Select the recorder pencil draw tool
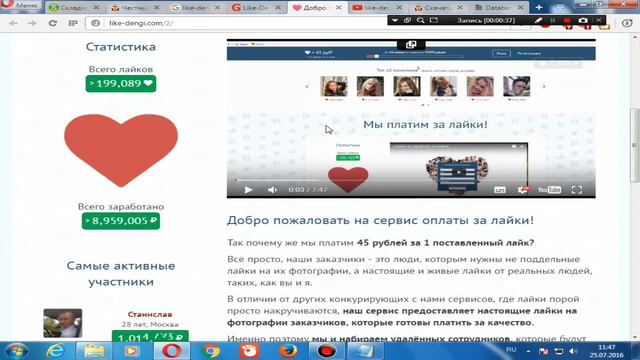640x360 pixels. (x=539, y=20)
